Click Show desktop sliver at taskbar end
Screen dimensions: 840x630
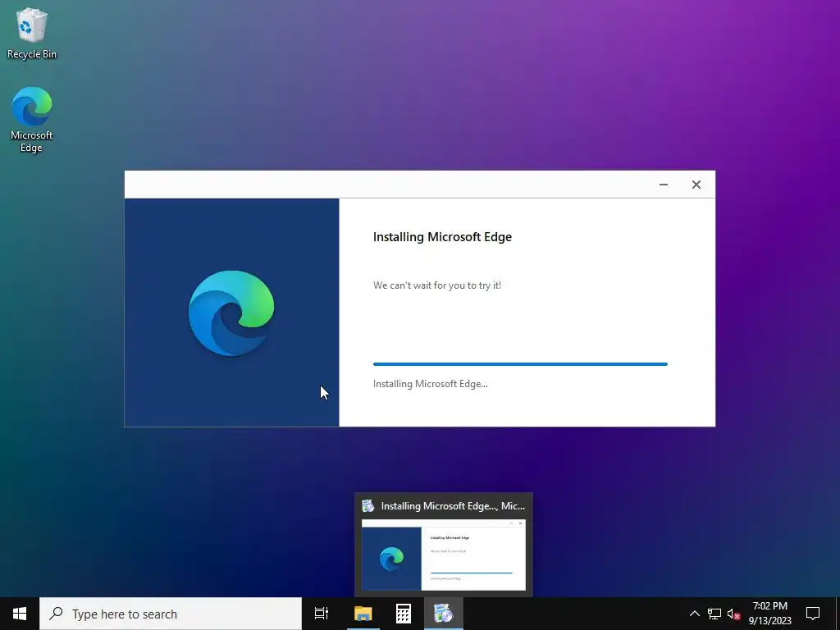[838, 614]
